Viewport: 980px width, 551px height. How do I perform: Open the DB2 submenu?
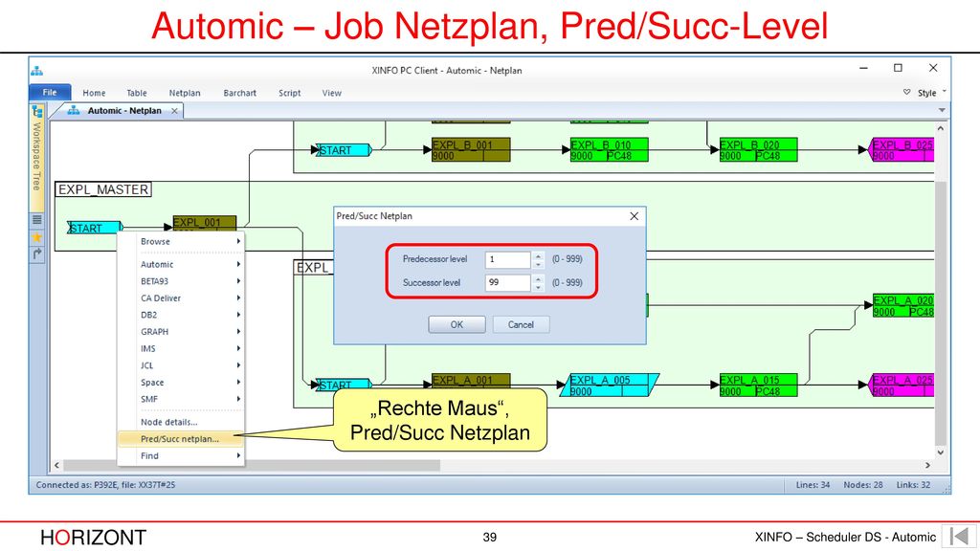[x=181, y=315]
